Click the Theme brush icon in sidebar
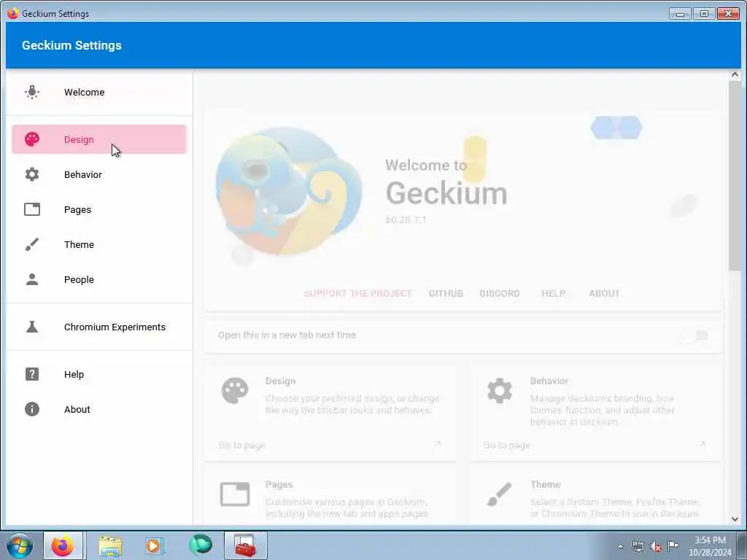The width and height of the screenshot is (747, 560). (32, 244)
